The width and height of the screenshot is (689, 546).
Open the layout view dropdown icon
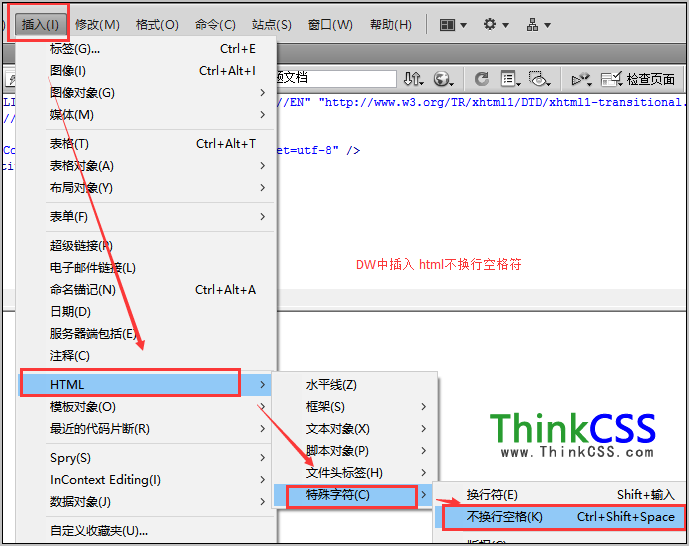(453, 25)
